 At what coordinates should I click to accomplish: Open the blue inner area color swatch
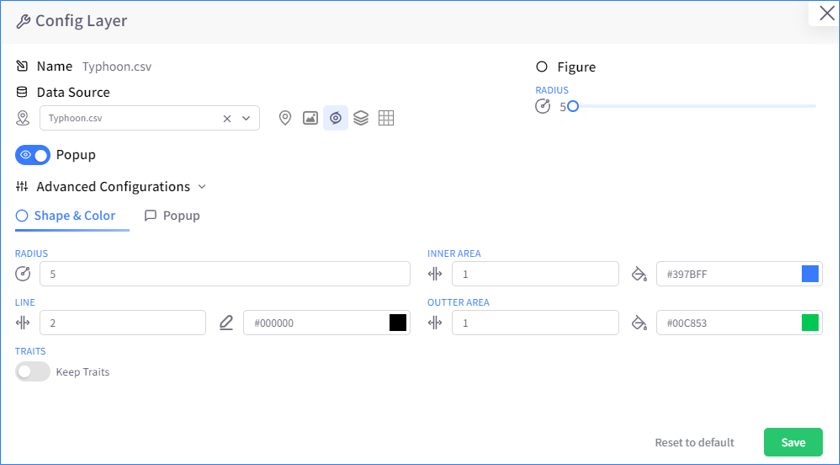click(810, 274)
